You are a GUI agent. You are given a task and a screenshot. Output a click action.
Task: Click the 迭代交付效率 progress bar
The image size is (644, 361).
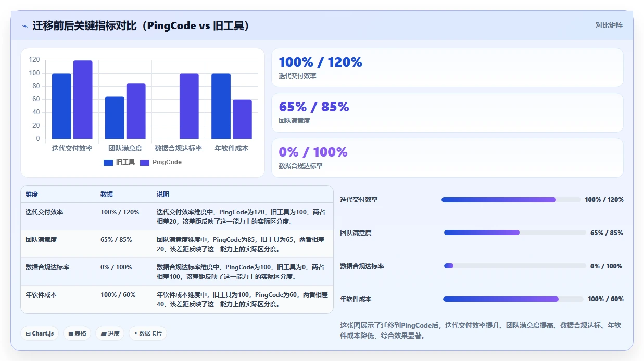click(511, 200)
